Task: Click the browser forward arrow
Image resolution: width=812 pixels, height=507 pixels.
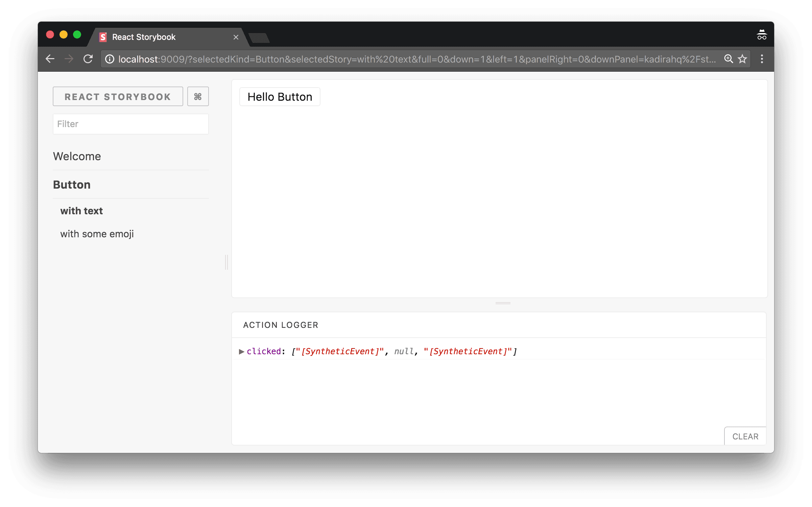Action: [69, 59]
